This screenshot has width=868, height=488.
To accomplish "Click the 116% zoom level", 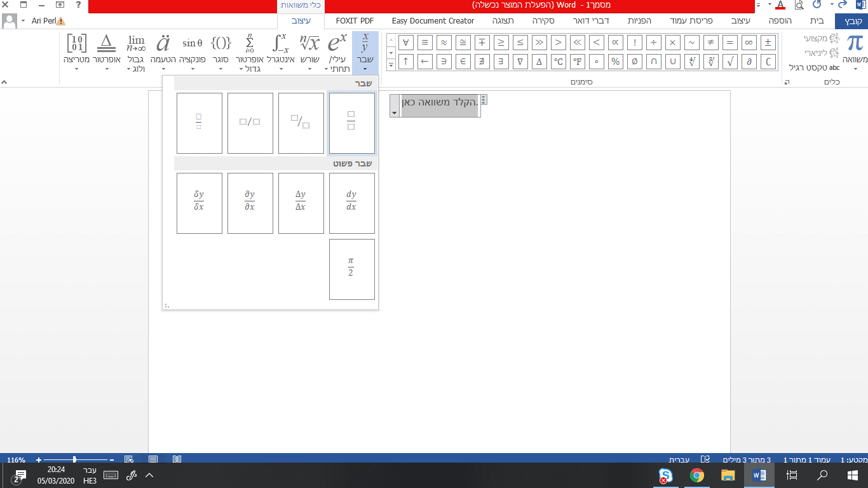I will click(x=16, y=459).
